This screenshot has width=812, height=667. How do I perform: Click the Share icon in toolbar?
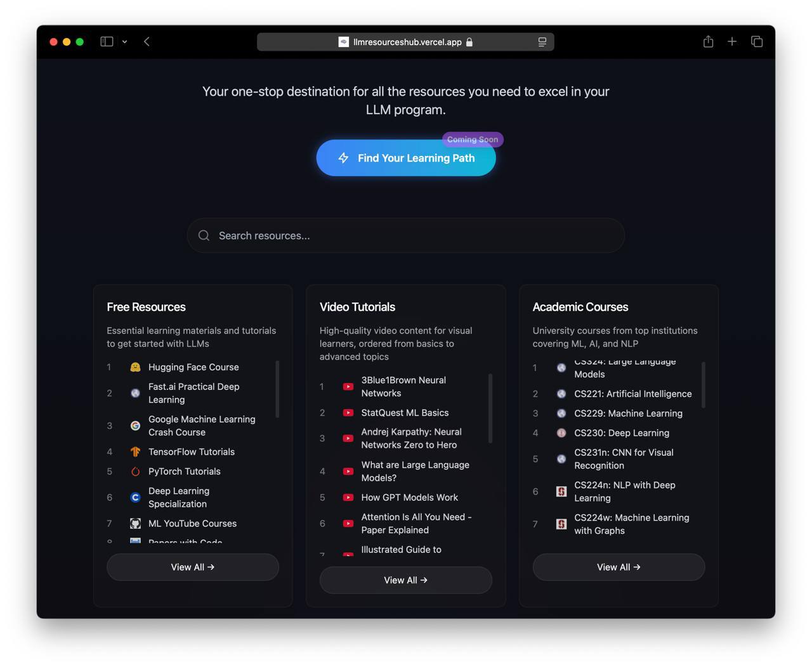(x=708, y=41)
